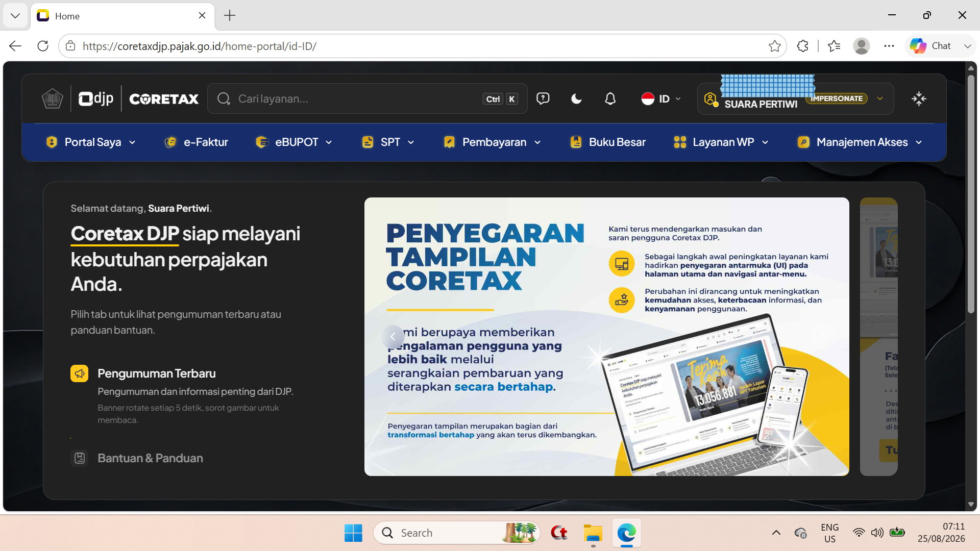Click the Buku Besar book icon
980x551 pixels.
point(576,142)
